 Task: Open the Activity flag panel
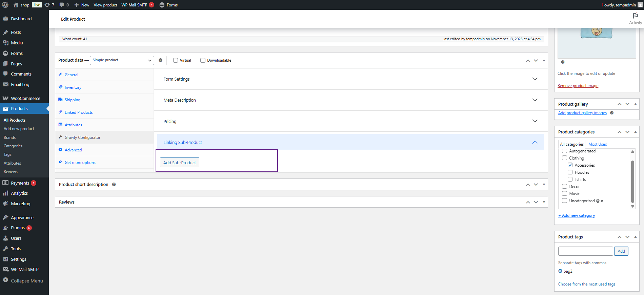635,19
